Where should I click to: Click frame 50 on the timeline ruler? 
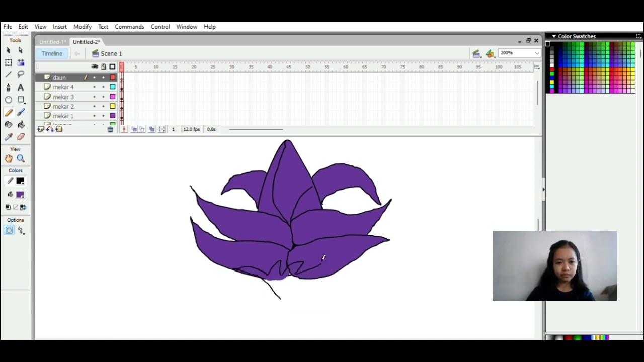pos(308,67)
